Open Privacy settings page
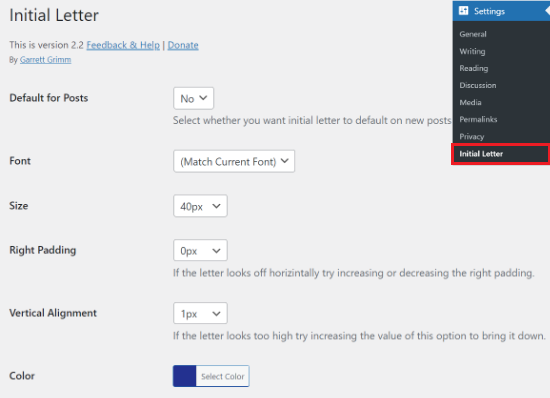The image size is (550, 398). pos(472,136)
